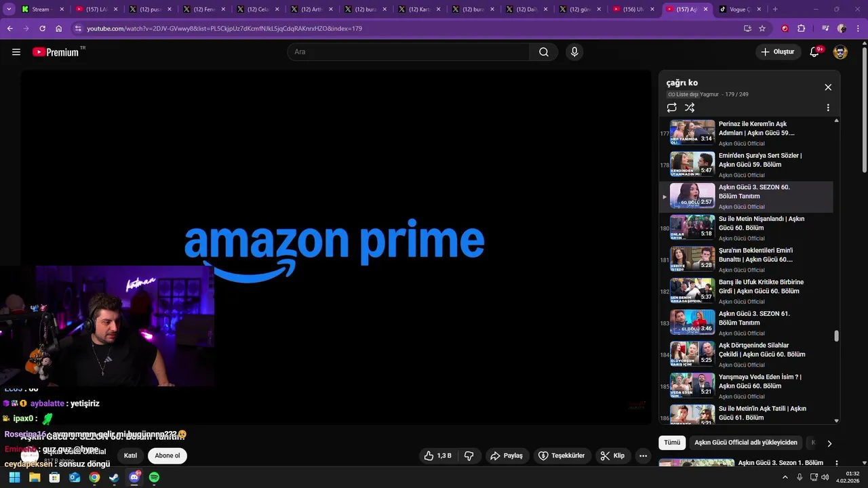Open Spotify from the taskbar
This screenshot has height=488, width=868.
[x=154, y=477]
